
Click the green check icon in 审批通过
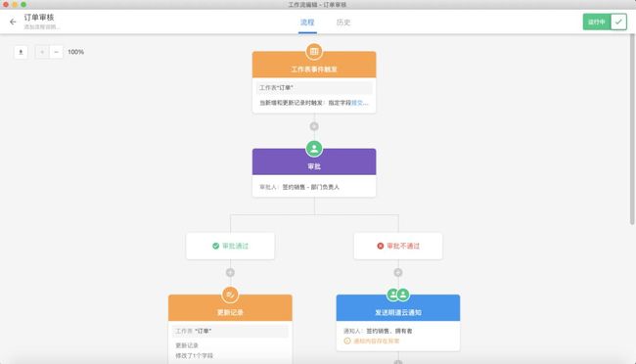(216, 246)
